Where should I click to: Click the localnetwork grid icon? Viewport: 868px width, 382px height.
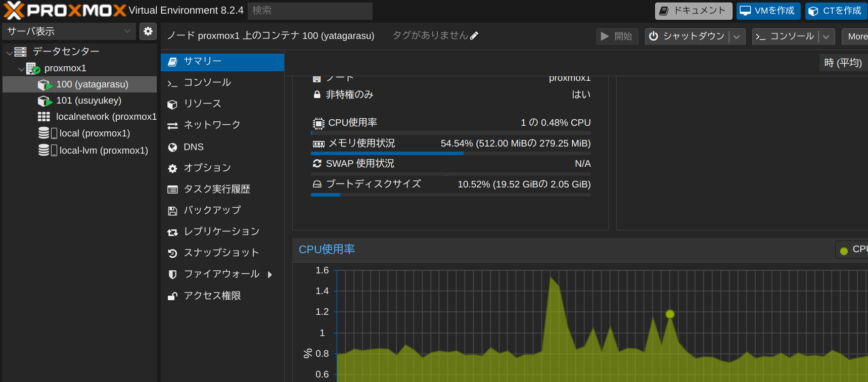point(44,117)
